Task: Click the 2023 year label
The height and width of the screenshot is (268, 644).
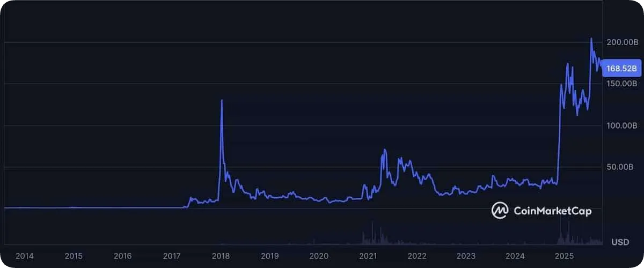Action: coord(466,256)
